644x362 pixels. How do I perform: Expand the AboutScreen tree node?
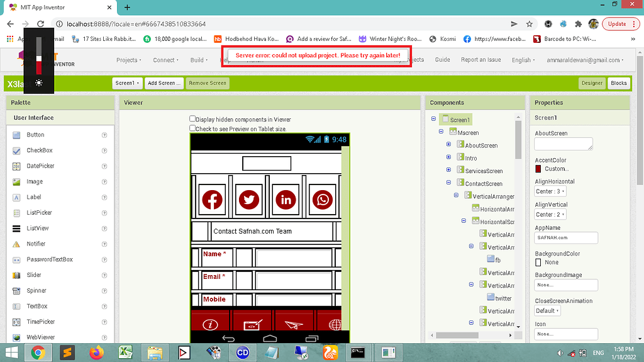tap(448, 145)
